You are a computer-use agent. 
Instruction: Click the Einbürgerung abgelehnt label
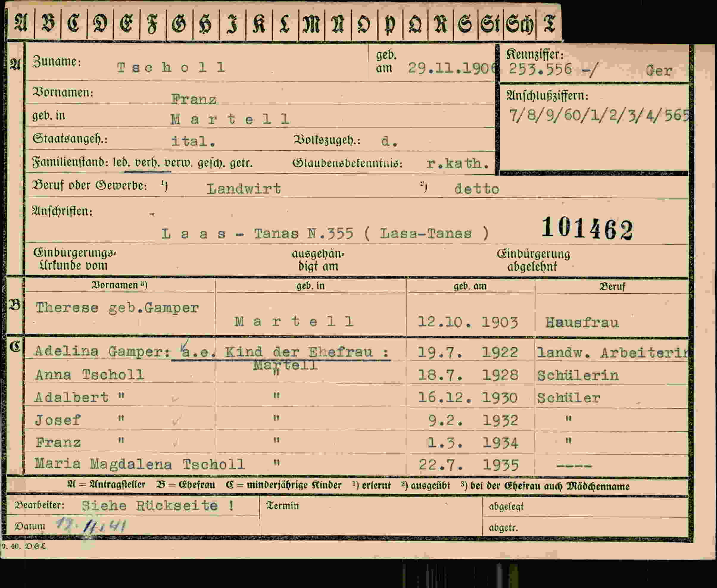(533, 260)
